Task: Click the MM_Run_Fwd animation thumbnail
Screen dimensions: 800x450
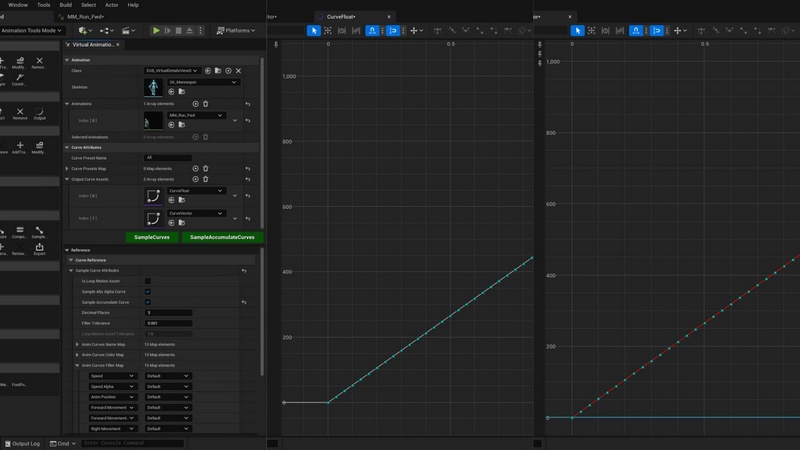Action: click(x=153, y=121)
